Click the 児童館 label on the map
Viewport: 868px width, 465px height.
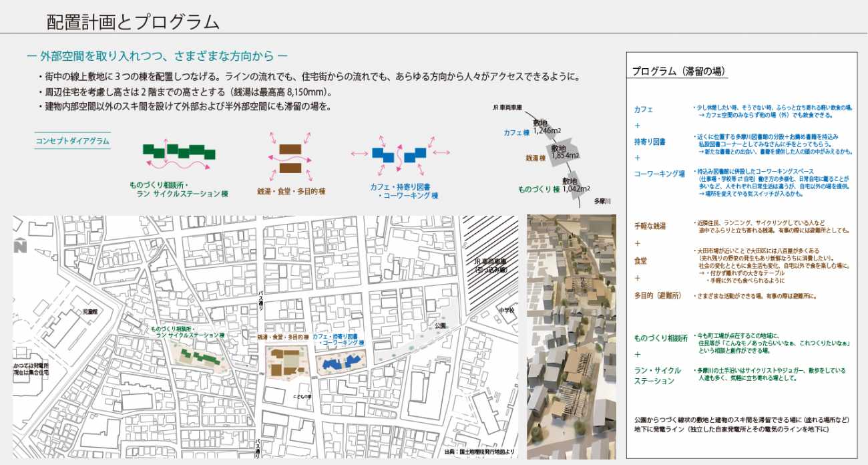pos(89,312)
